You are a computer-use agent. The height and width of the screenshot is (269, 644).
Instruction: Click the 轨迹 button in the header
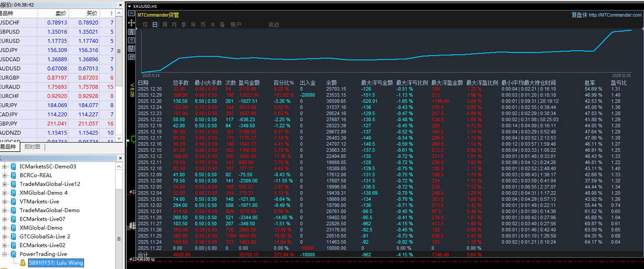pos(274,24)
